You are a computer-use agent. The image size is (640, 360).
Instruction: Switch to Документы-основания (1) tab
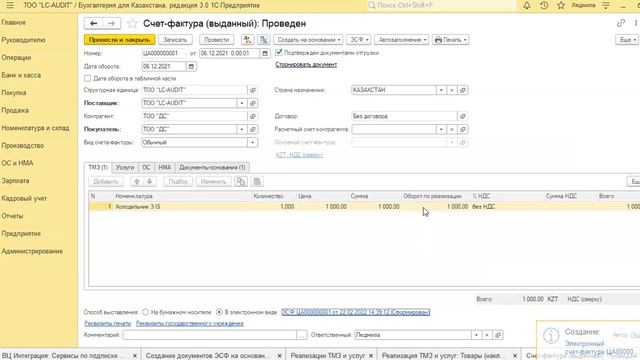[x=212, y=167]
